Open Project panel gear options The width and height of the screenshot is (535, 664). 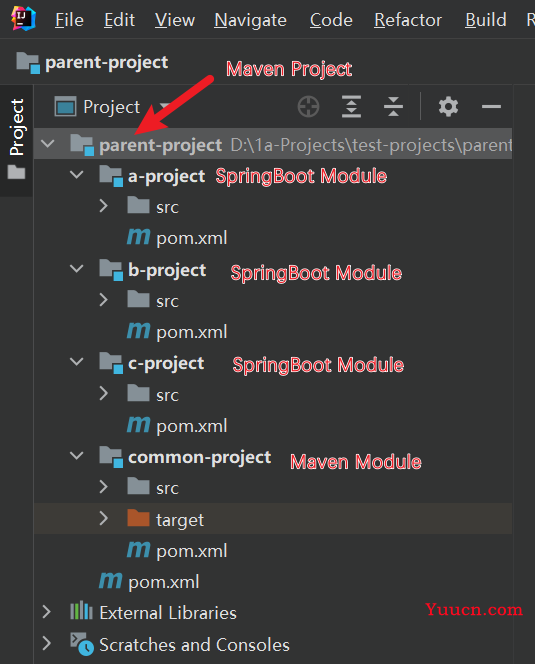(448, 106)
